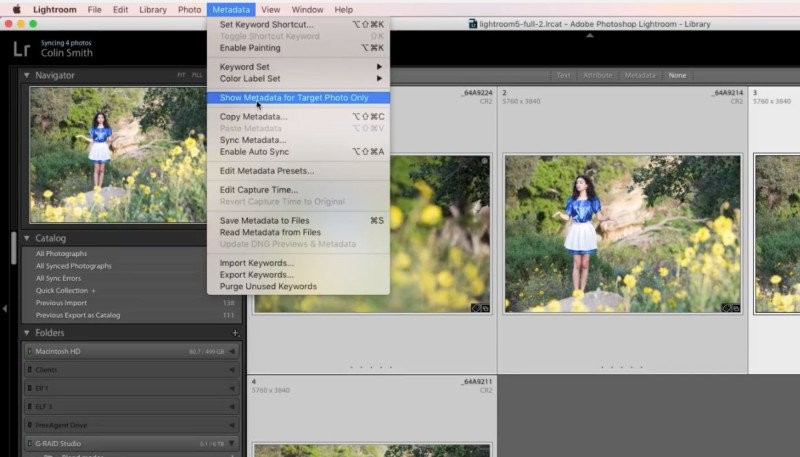Open the Apple menu
The width and height of the screenshot is (800, 457).
pos(17,10)
